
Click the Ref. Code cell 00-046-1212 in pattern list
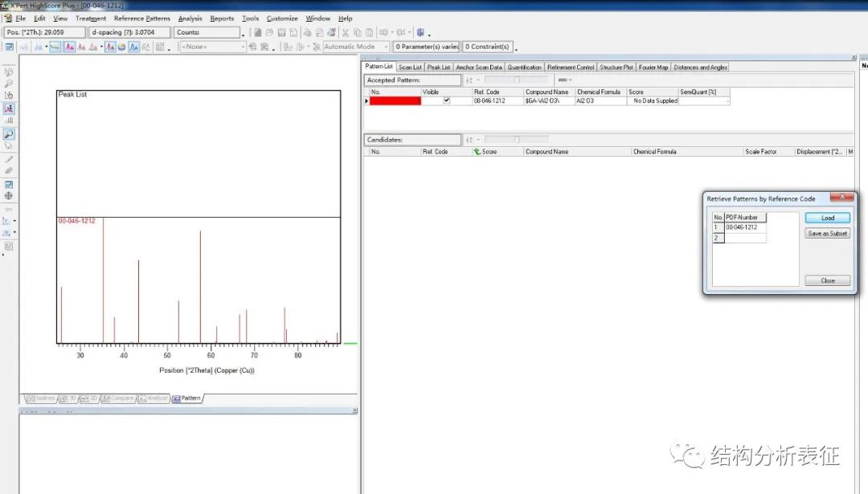pyautogui.click(x=497, y=100)
